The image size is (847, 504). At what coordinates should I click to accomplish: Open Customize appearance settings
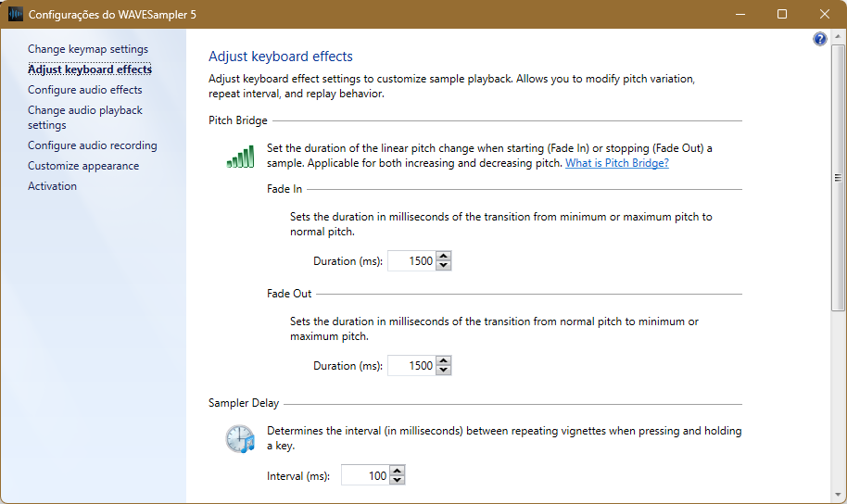(83, 166)
